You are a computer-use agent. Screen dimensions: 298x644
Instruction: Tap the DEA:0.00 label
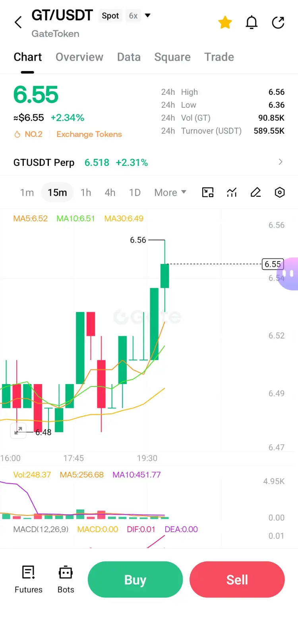pyautogui.click(x=181, y=529)
